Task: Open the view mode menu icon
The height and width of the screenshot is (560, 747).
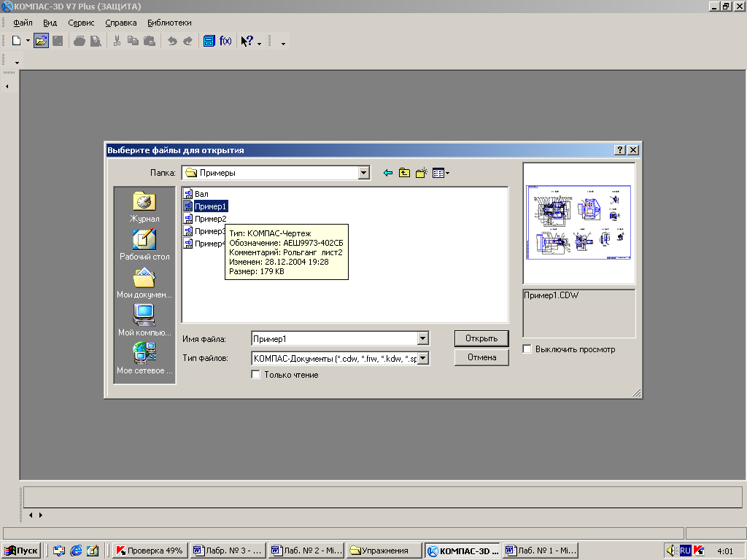Action: (441, 173)
